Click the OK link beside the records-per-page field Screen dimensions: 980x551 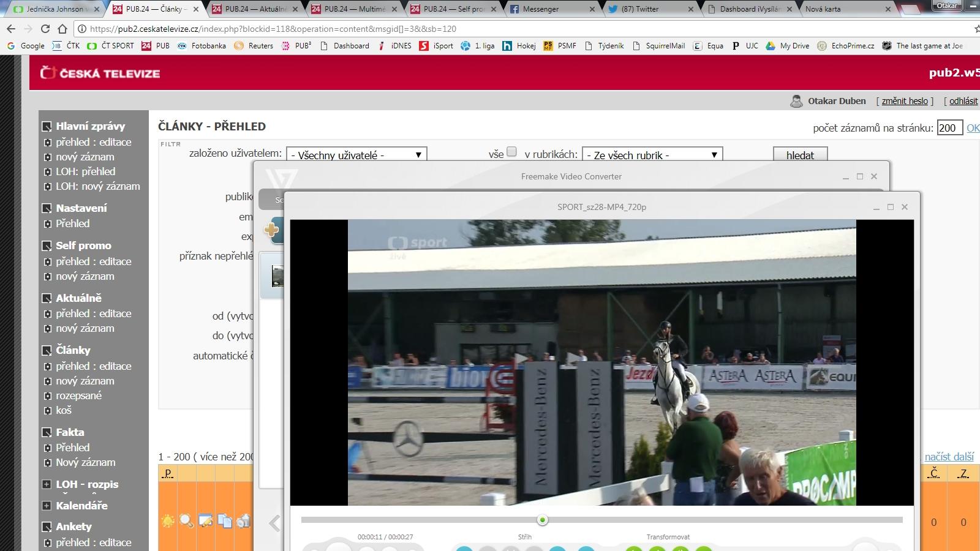[x=973, y=128]
